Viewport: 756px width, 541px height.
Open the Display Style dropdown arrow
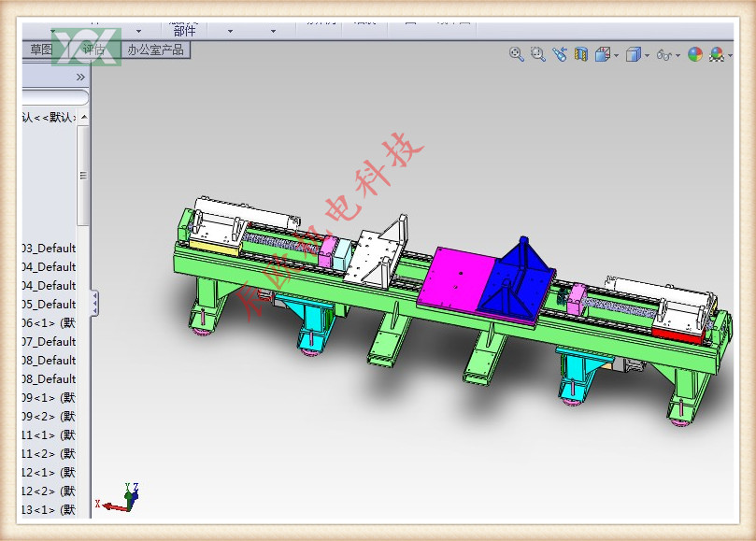pos(647,56)
